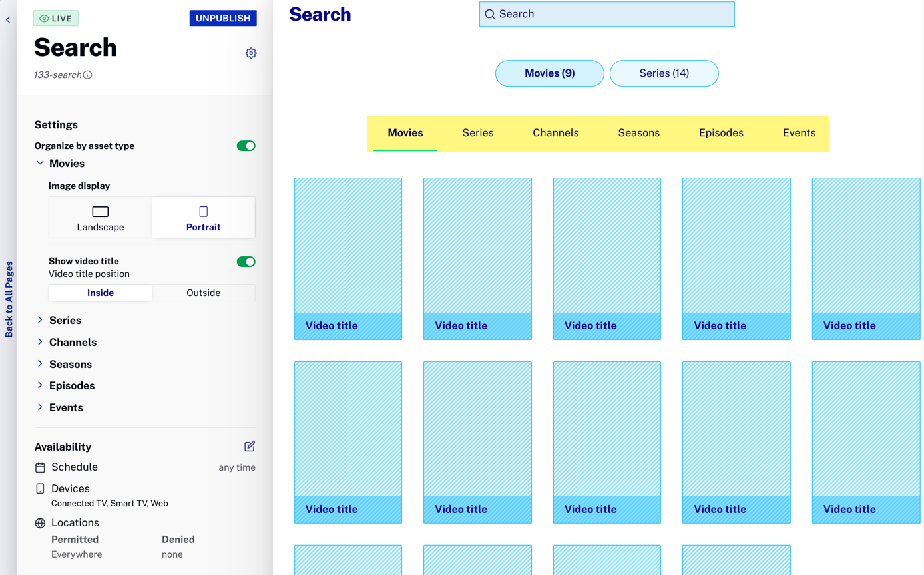
Task: Click the Portrait rectangle icon
Action: click(x=204, y=212)
